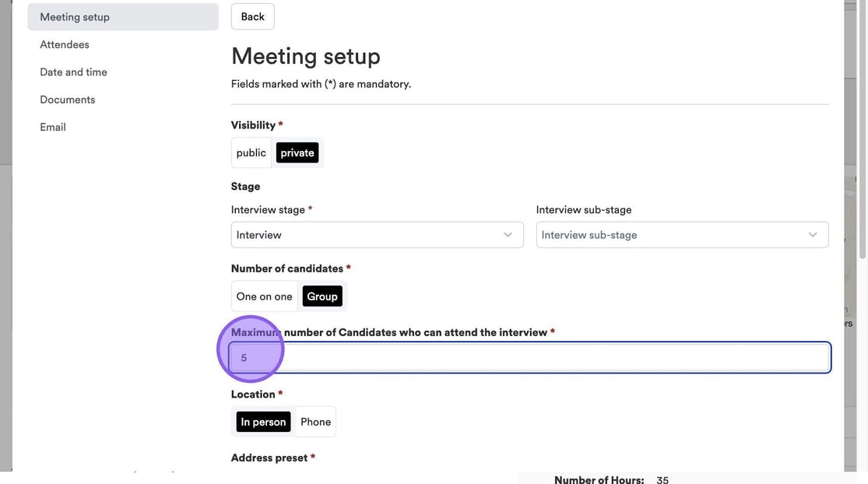Switch location to Phone

315,422
